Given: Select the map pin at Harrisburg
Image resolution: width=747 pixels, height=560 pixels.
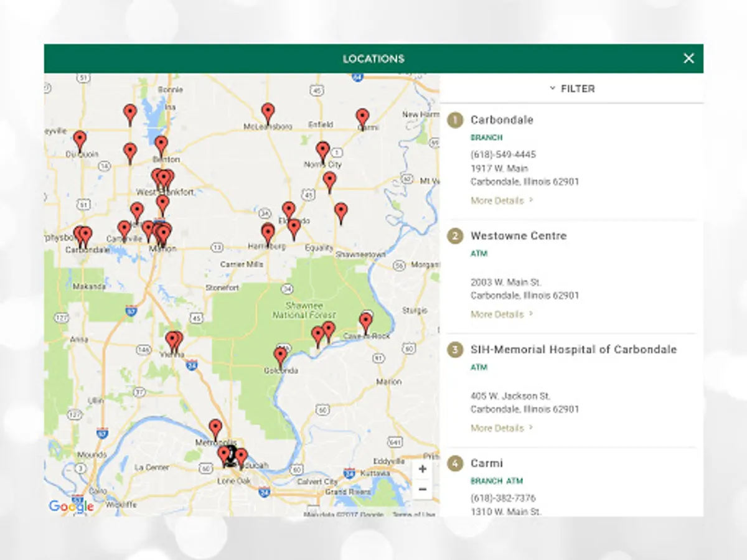Looking at the screenshot, I should point(268,235).
